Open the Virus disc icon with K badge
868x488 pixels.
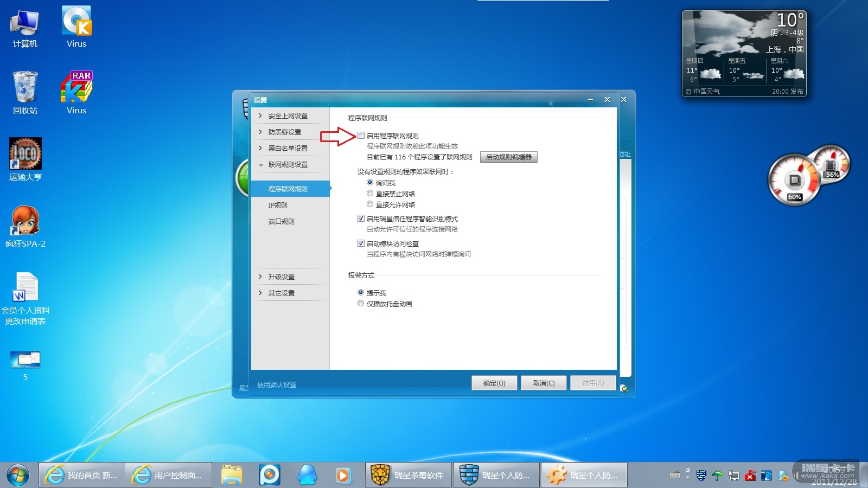76,27
